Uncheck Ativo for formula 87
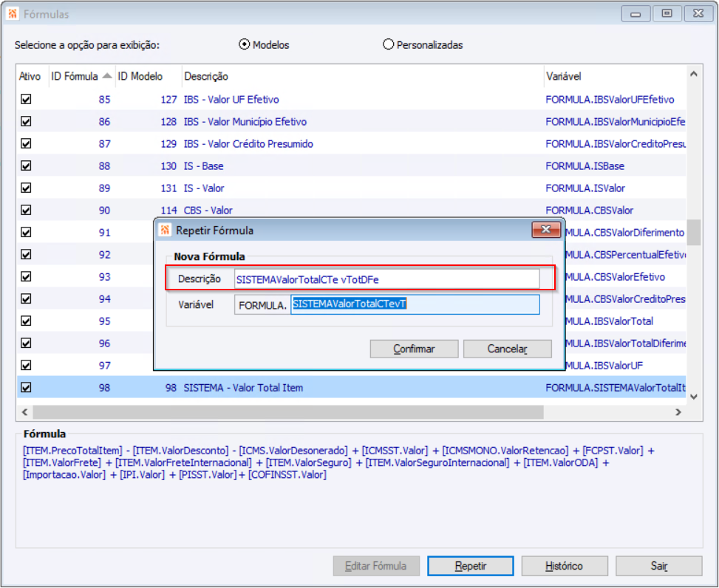The height and width of the screenshot is (588, 719). point(26,143)
